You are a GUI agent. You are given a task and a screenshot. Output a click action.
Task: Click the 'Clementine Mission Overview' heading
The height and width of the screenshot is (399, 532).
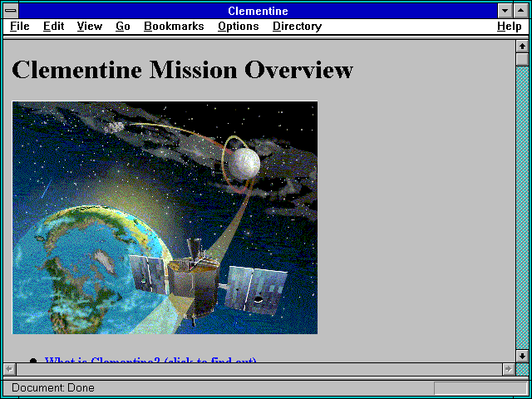pyautogui.click(x=183, y=70)
